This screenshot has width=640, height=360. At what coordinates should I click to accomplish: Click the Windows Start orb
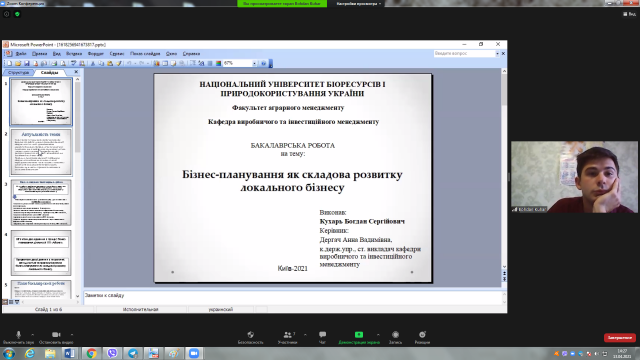(x=9, y=353)
